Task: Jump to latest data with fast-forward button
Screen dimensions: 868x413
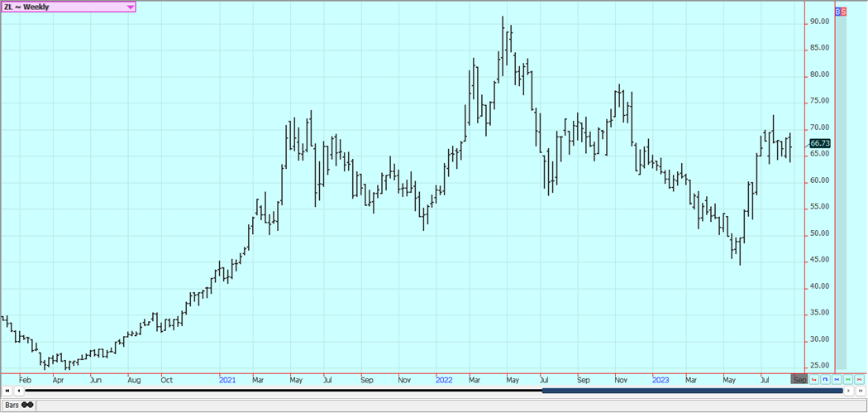Action: [861, 391]
